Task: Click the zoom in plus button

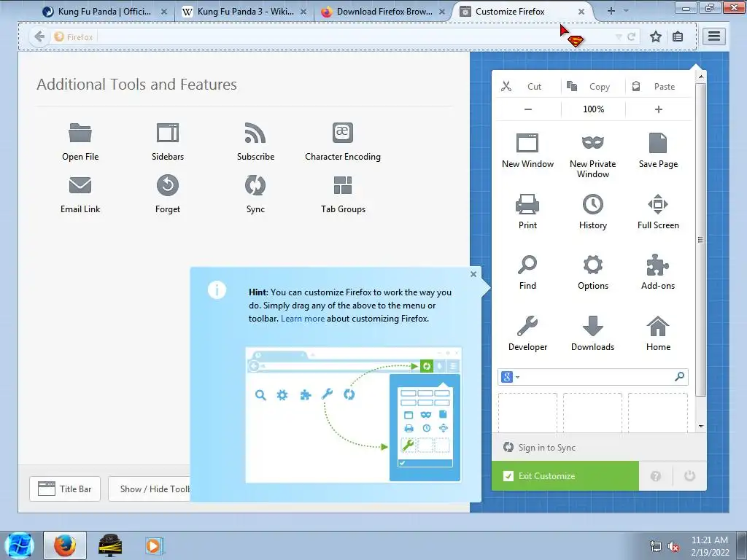Action: (x=659, y=109)
